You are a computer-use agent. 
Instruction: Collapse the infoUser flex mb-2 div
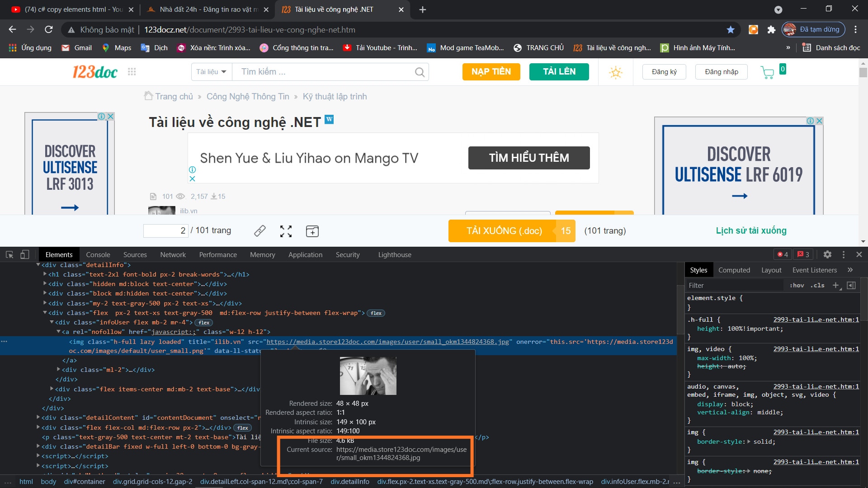(x=52, y=322)
